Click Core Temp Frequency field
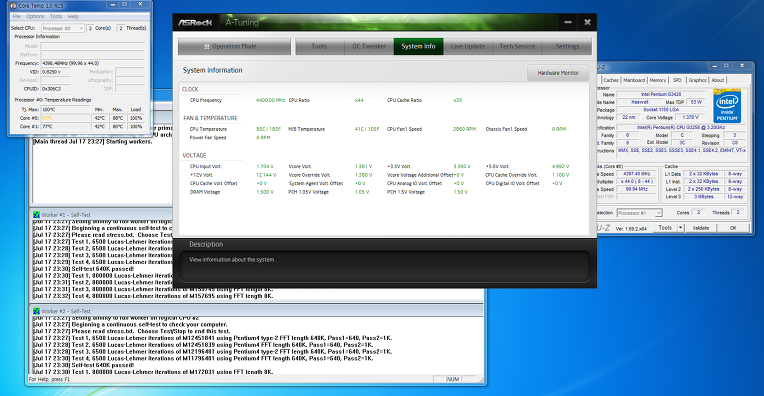Screen dimensions: 764x396 93,63
